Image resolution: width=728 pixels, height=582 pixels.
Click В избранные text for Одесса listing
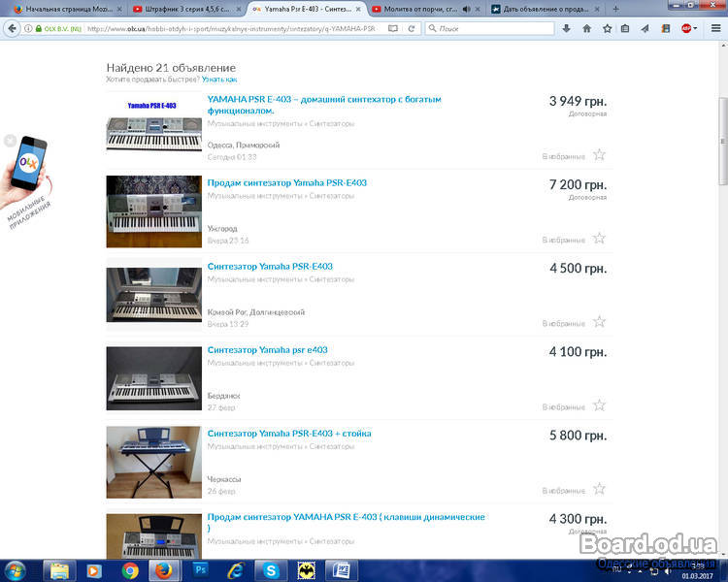pos(563,156)
